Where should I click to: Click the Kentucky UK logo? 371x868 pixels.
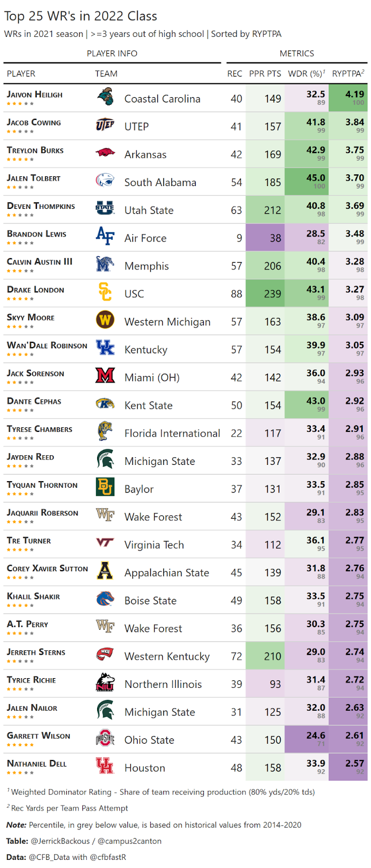tap(105, 348)
